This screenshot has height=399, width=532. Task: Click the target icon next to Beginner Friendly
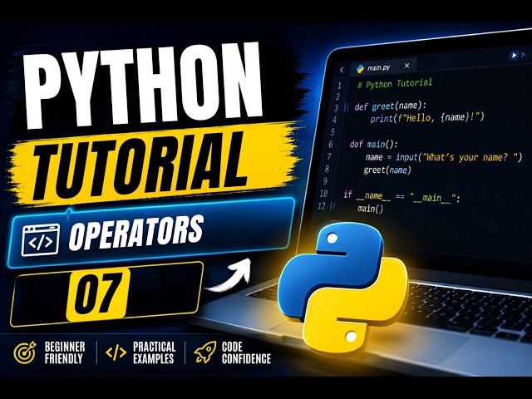pos(25,352)
